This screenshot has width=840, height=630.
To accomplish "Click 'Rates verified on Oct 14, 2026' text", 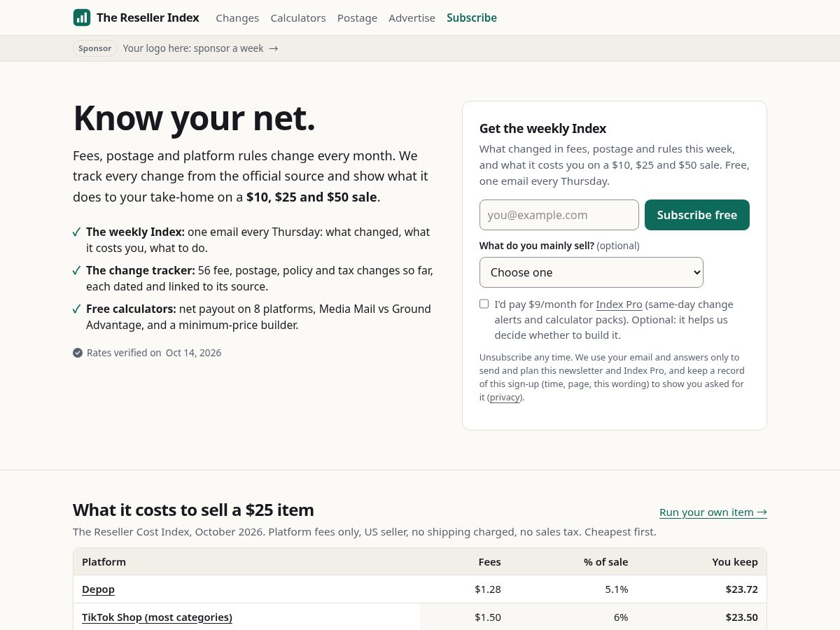I will pyautogui.click(x=154, y=353).
